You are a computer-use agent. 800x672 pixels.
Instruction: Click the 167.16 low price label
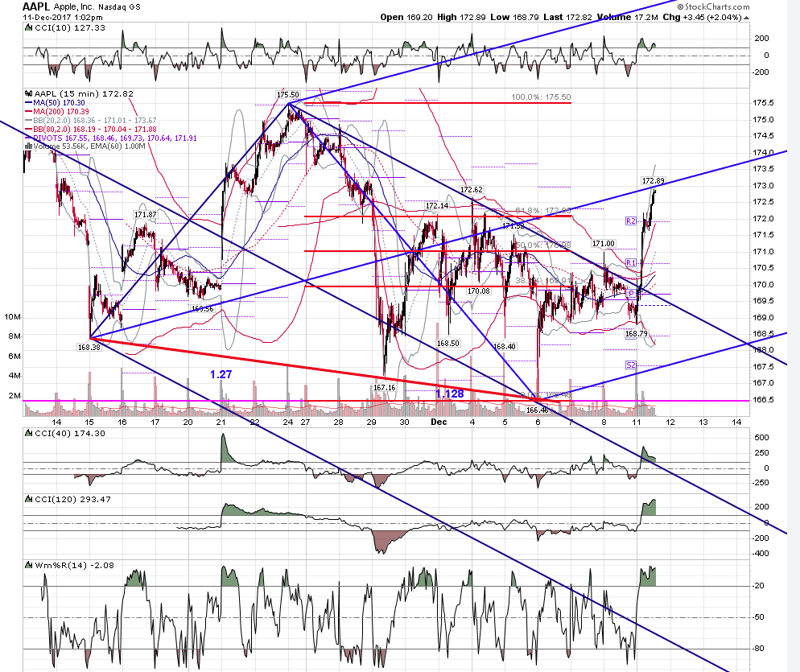click(x=384, y=388)
